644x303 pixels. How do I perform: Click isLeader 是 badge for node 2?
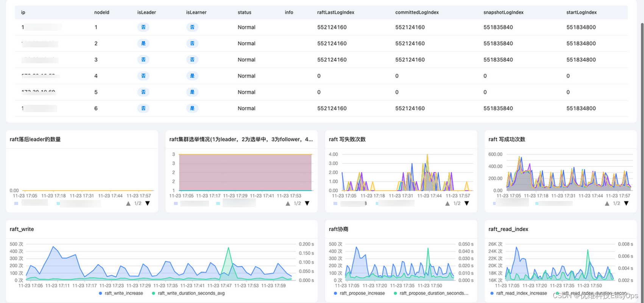143,44
